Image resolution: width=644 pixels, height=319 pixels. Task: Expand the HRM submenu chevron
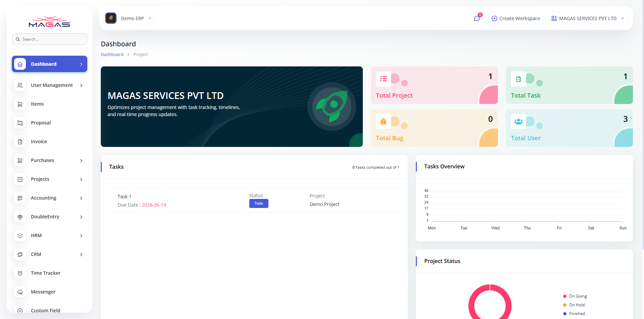pos(81,236)
